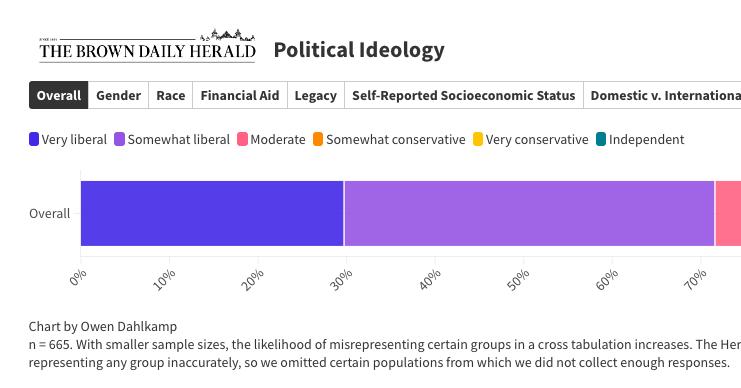Click the Chart by Owen Dahlkamp credit
This screenshot has width=741, height=388.
pos(103,327)
